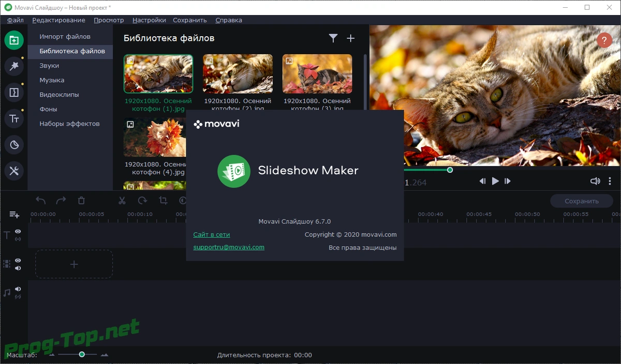
Task: Click the timeline Масштаб zoom slider handle
Action: (82, 354)
